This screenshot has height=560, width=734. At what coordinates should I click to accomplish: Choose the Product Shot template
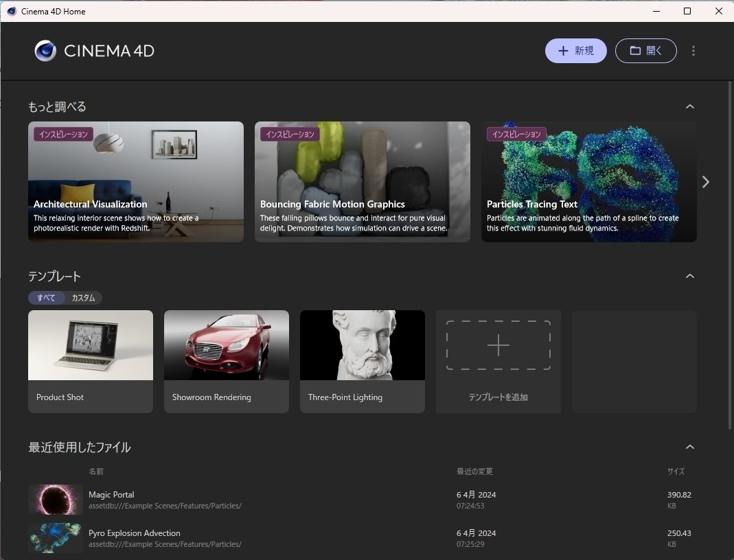[91, 362]
